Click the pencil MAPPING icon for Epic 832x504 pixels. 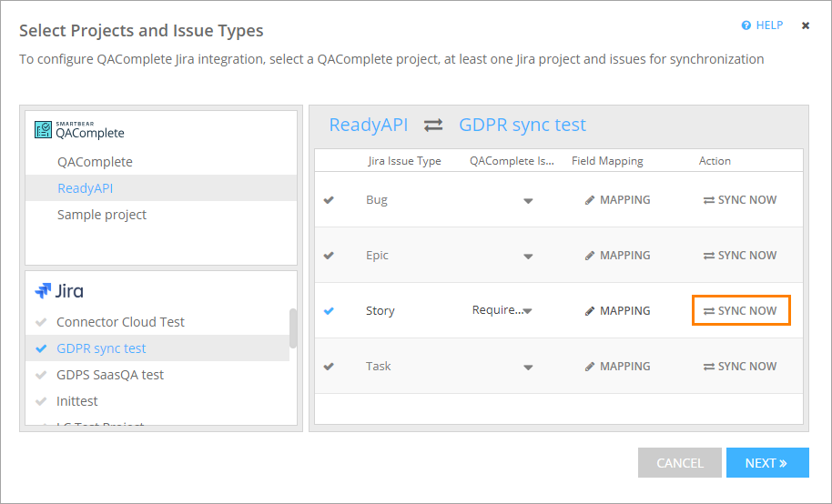tap(590, 256)
